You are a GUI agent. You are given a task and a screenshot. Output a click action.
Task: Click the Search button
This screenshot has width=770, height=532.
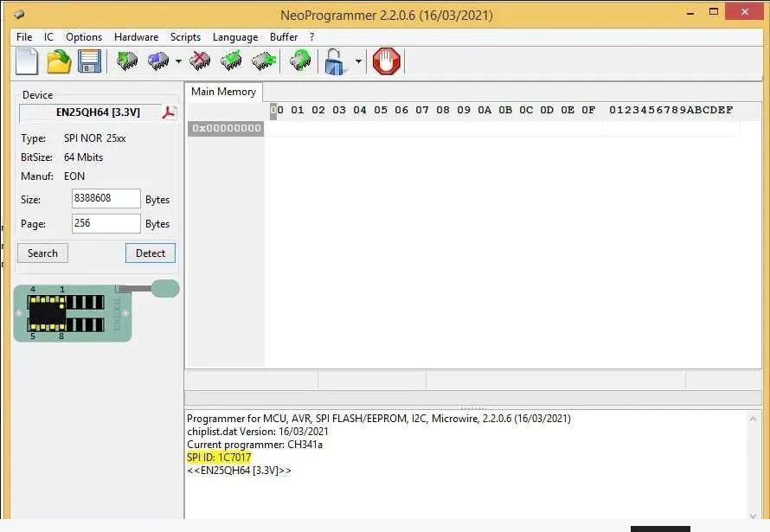[x=42, y=253]
